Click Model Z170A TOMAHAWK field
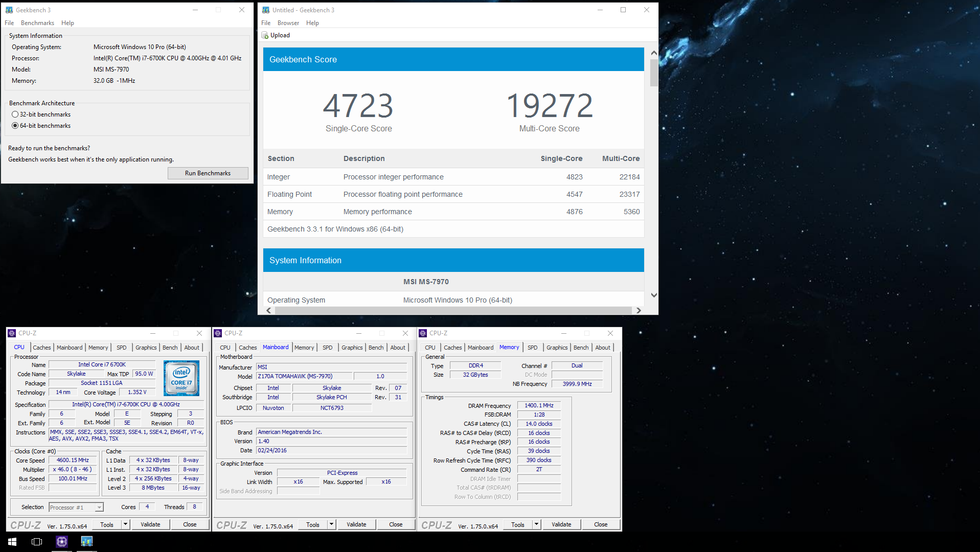Screen dimensions: 980x552 (x=305, y=376)
